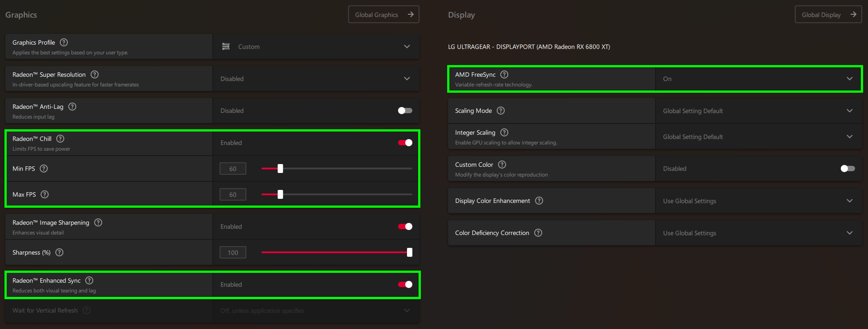Click the Sharpness percentage slider handle
The image size is (868, 329).
(x=410, y=252)
